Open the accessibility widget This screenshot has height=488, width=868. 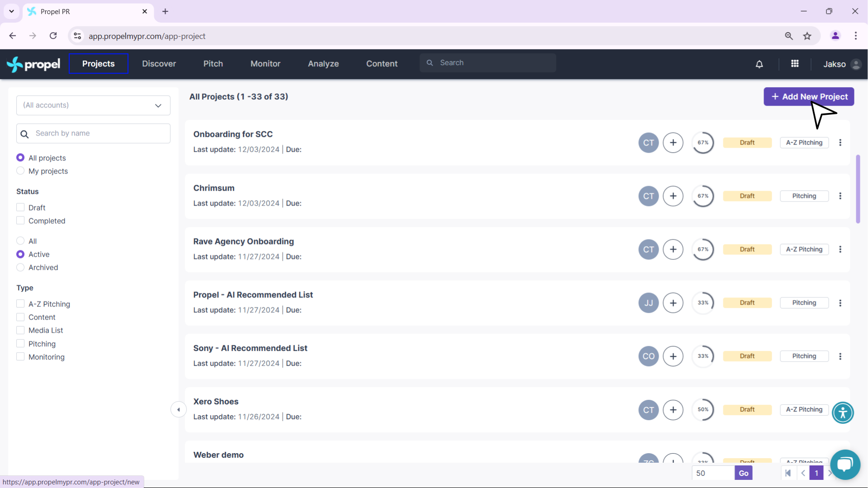point(843,413)
